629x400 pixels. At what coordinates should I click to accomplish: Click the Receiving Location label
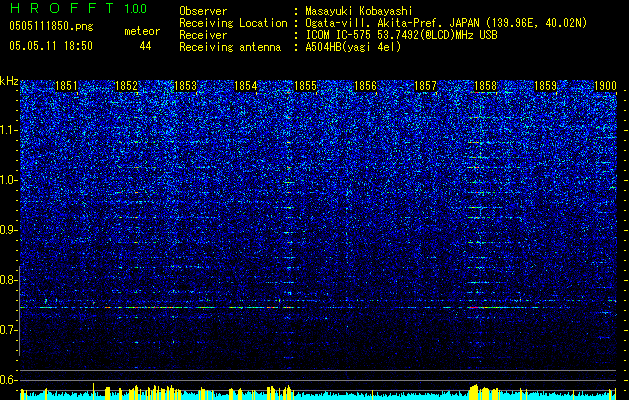click(x=233, y=23)
